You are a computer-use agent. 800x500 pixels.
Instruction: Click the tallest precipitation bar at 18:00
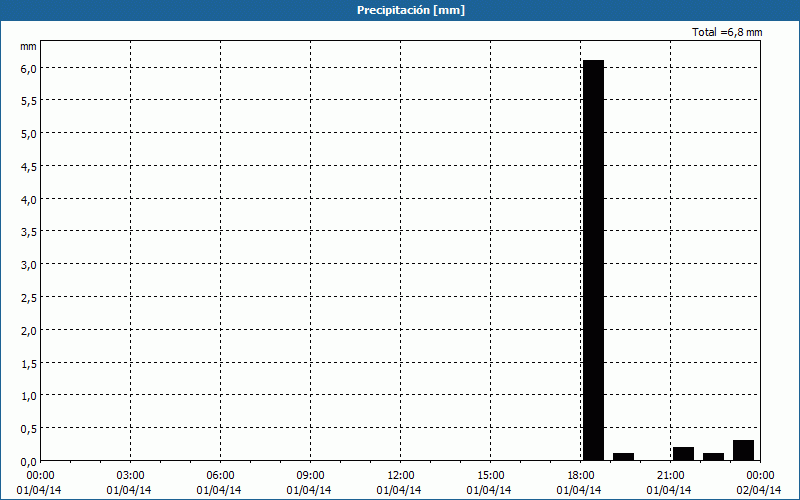[x=593, y=260]
